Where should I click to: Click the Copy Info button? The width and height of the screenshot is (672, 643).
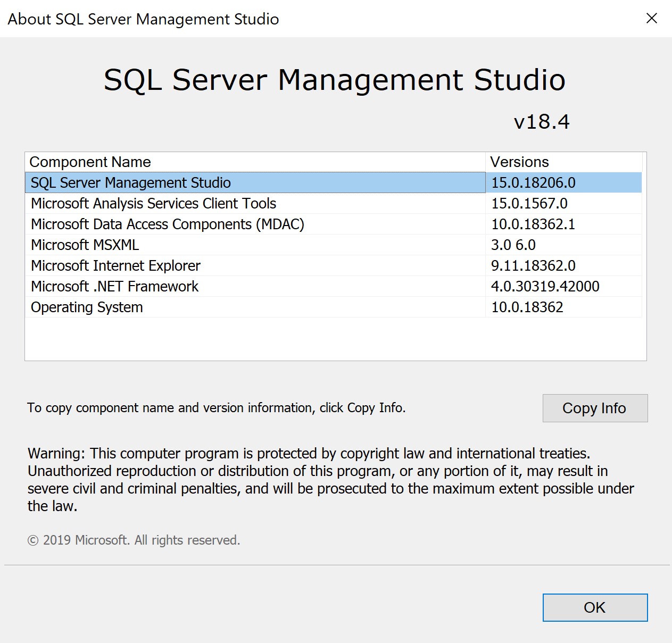pos(594,408)
